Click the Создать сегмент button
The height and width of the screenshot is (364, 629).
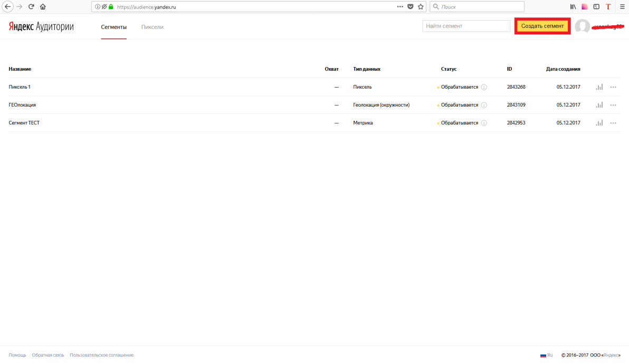coord(542,26)
